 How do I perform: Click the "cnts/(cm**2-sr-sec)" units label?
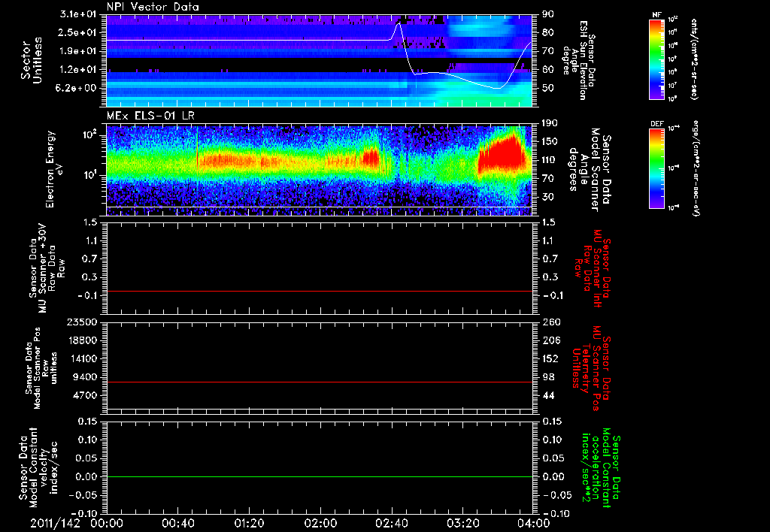[694, 59]
